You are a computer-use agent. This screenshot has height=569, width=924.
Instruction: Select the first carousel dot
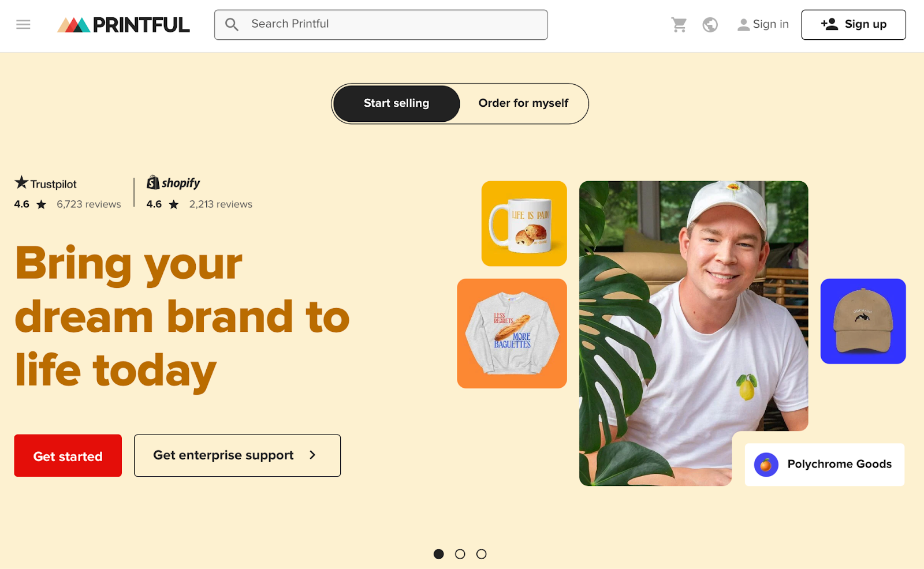[x=439, y=554]
